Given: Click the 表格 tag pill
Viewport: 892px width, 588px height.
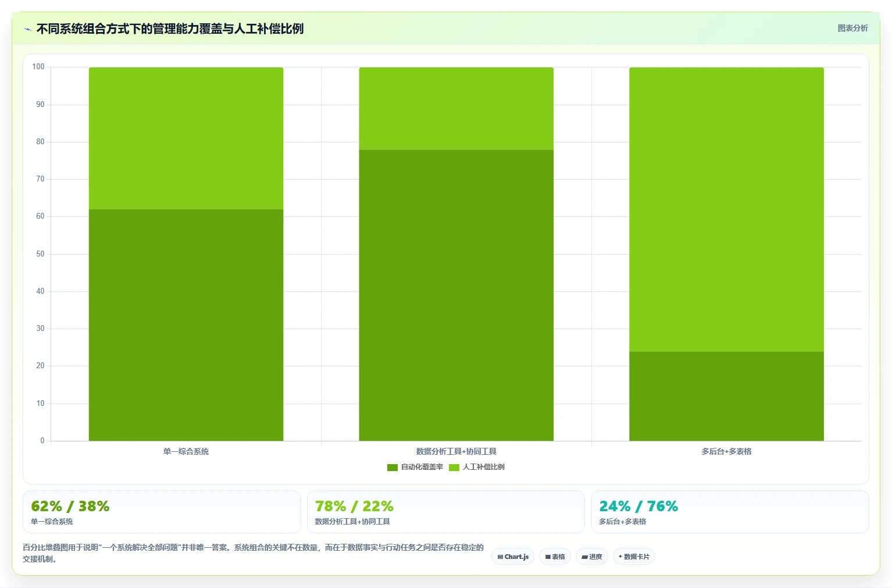Looking at the screenshot, I should click(x=555, y=557).
